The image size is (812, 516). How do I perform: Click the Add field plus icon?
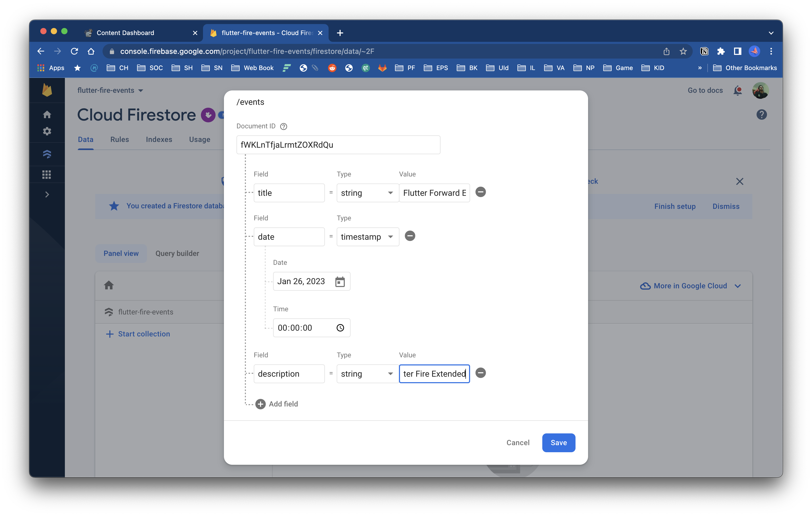[260, 404]
